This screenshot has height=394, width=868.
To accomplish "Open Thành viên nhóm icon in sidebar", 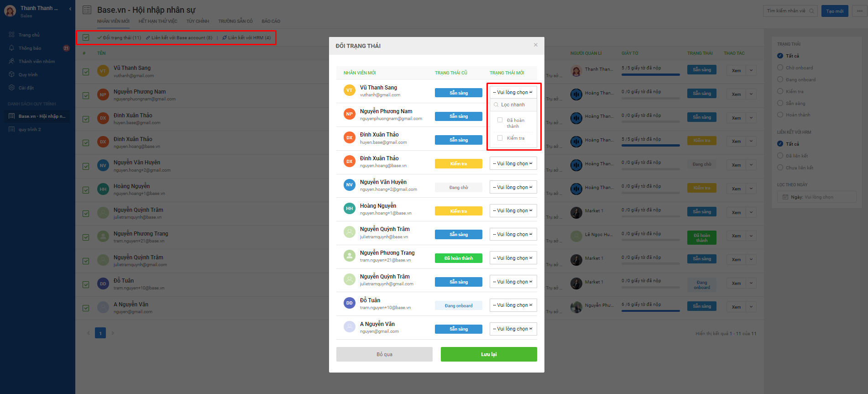I will (12, 61).
